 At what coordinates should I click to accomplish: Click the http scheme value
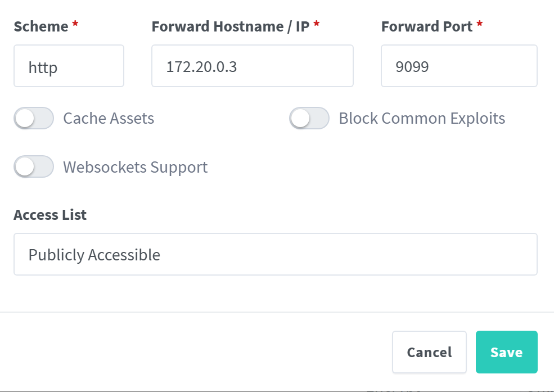[x=43, y=67]
